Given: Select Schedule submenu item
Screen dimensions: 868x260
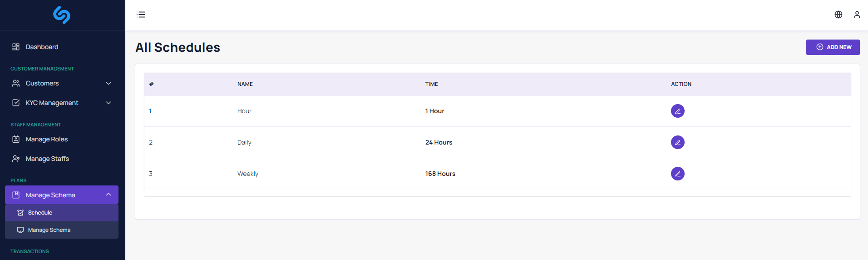Looking at the screenshot, I should (40, 213).
